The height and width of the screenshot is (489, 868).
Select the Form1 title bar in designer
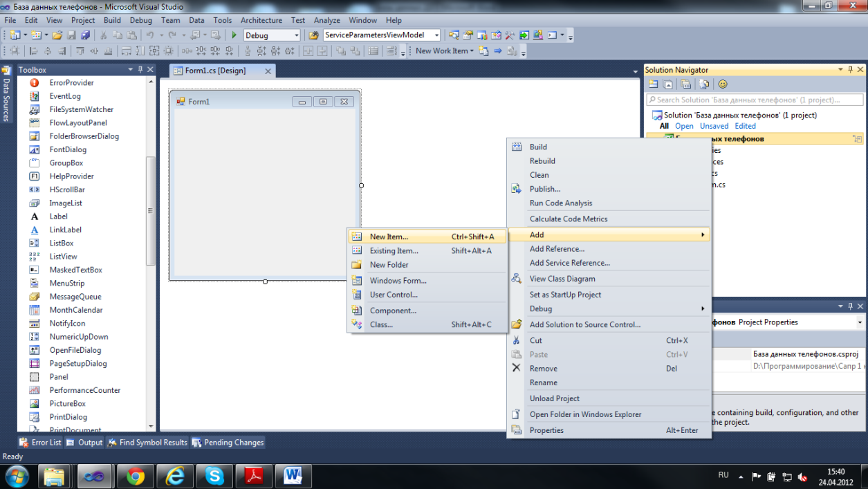click(x=265, y=102)
